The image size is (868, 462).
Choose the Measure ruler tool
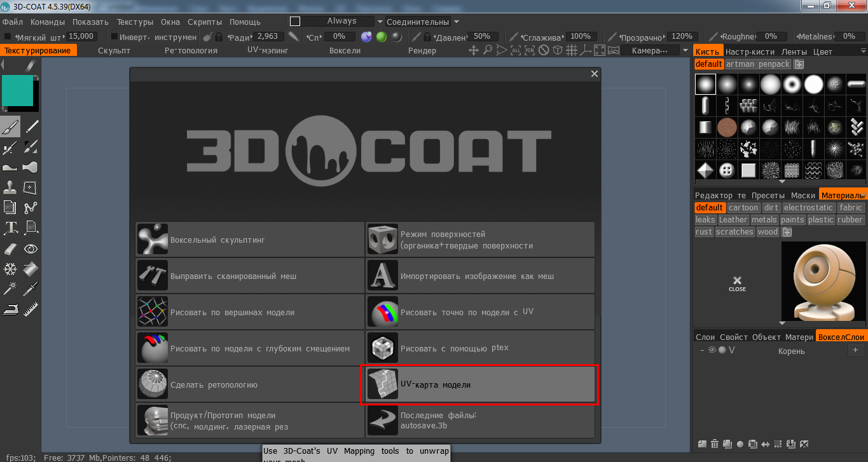31,309
